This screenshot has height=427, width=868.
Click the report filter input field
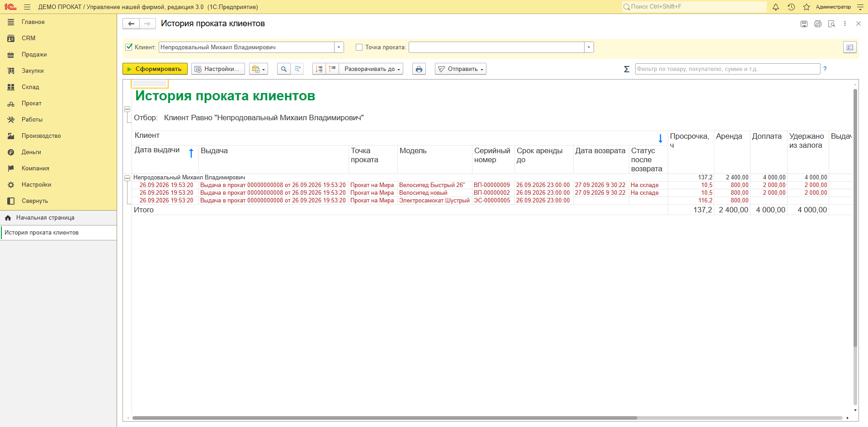[x=727, y=69]
